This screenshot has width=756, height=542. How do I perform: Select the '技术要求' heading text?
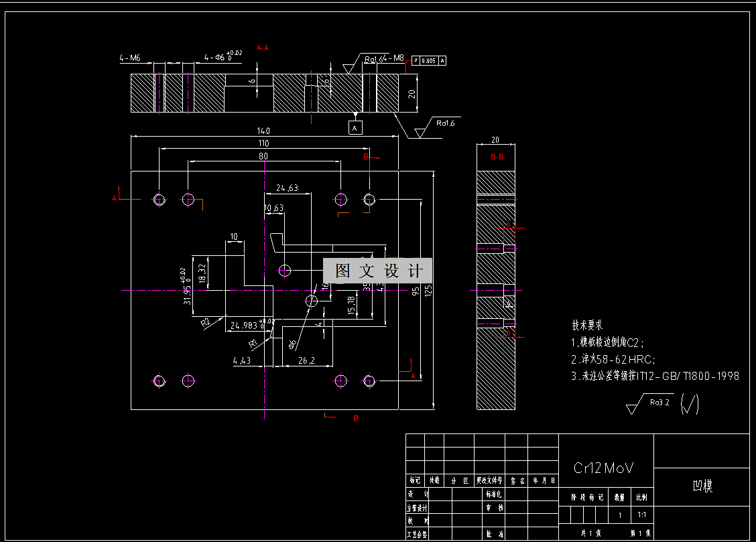[x=587, y=325]
